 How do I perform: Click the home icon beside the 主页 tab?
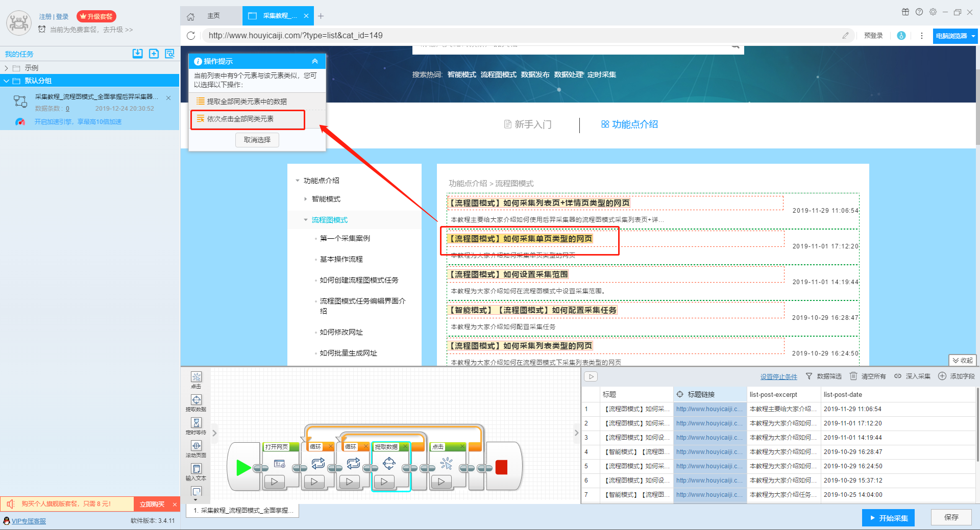click(191, 16)
